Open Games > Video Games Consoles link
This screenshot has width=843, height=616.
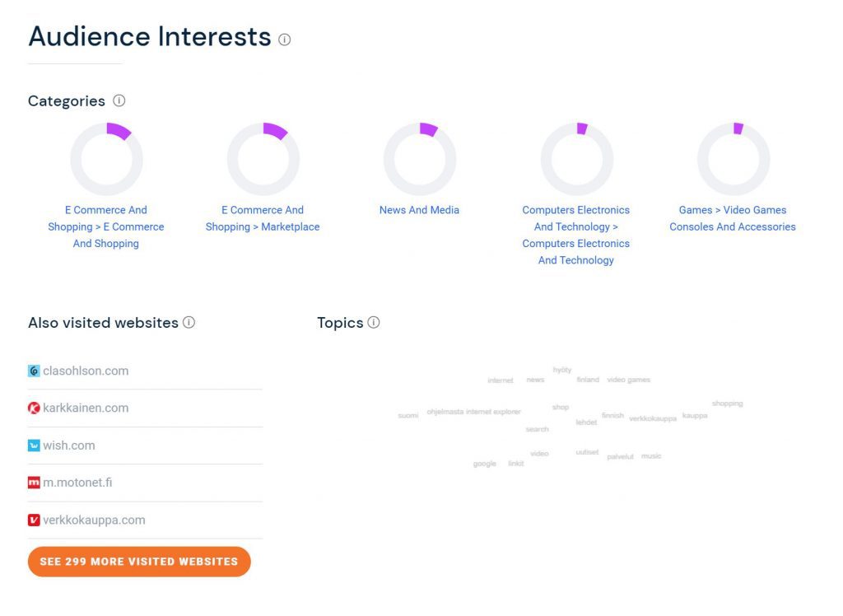[x=733, y=218]
